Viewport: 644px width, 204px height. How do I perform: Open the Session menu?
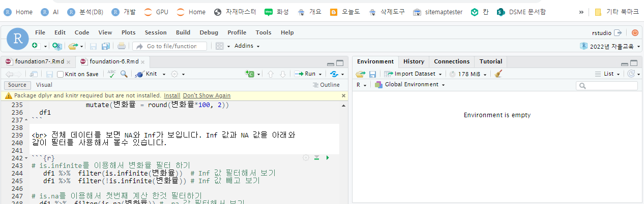156,32
